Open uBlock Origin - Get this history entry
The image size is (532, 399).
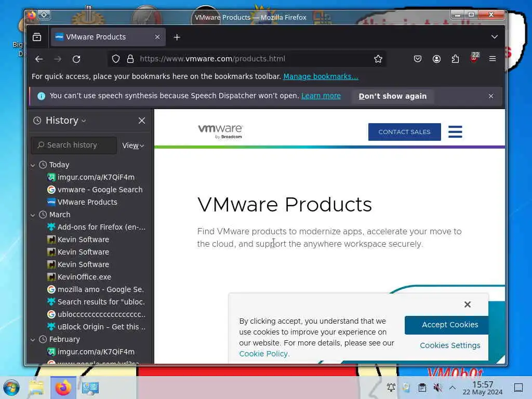[96, 327]
